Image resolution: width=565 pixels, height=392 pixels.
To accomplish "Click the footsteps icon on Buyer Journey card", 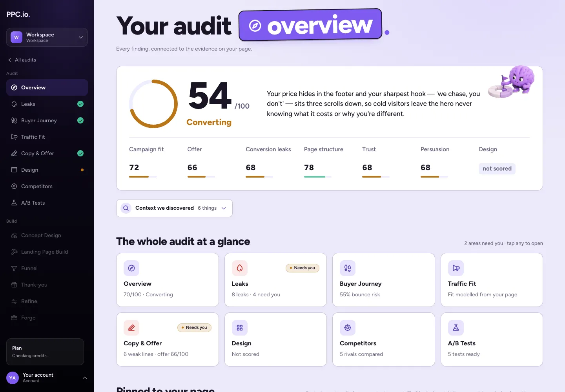I will point(348,268).
